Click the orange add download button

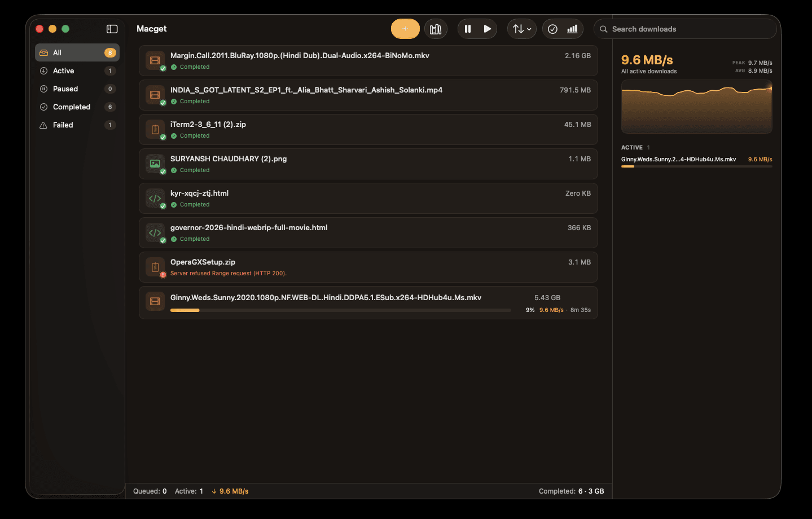[405, 29]
